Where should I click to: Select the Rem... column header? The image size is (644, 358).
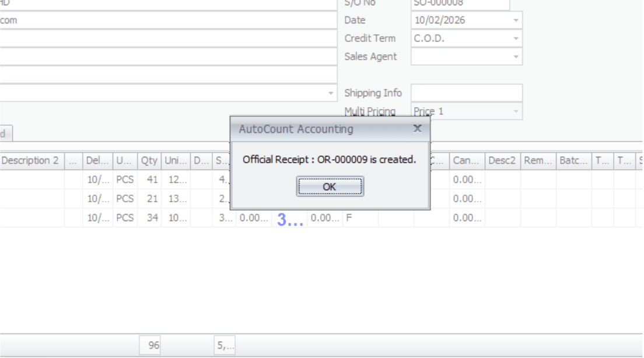[537, 160]
